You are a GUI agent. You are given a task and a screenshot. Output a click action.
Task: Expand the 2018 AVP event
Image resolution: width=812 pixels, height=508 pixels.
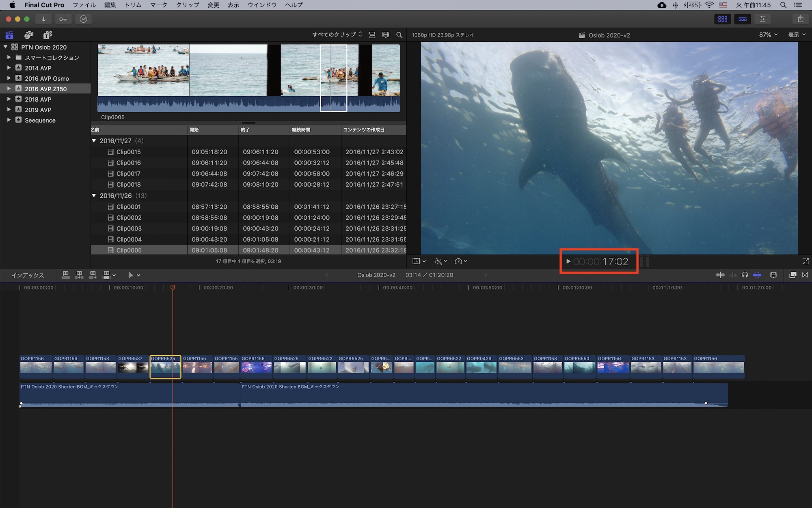tap(9, 99)
